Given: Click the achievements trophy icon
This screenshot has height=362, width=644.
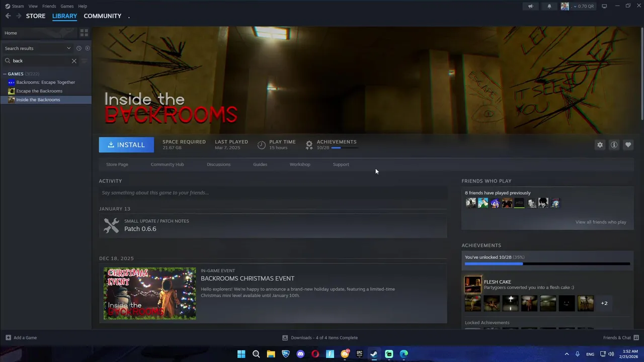Looking at the screenshot, I should (309, 145).
